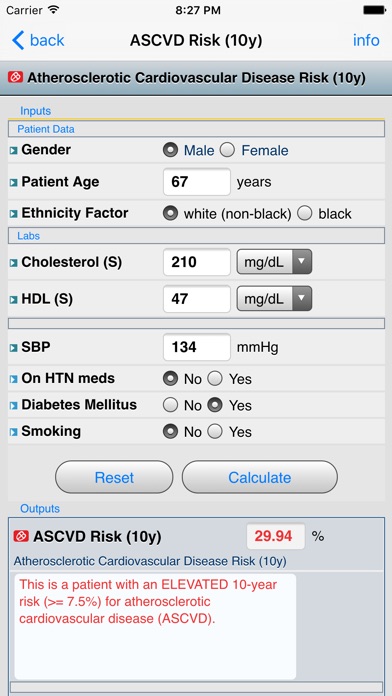The image size is (392, 696).
Task: Go back using the back label
Action: [x=47, y=40]
